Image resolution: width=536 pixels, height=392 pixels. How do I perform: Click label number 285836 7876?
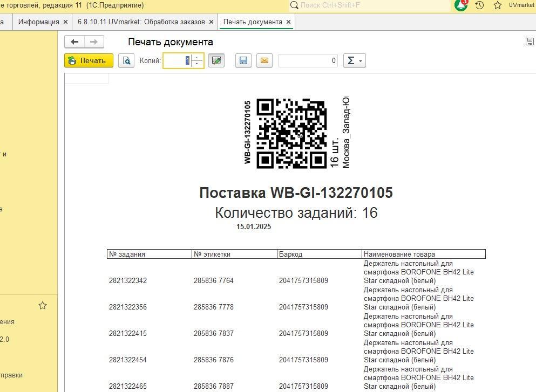click(214, 360)
